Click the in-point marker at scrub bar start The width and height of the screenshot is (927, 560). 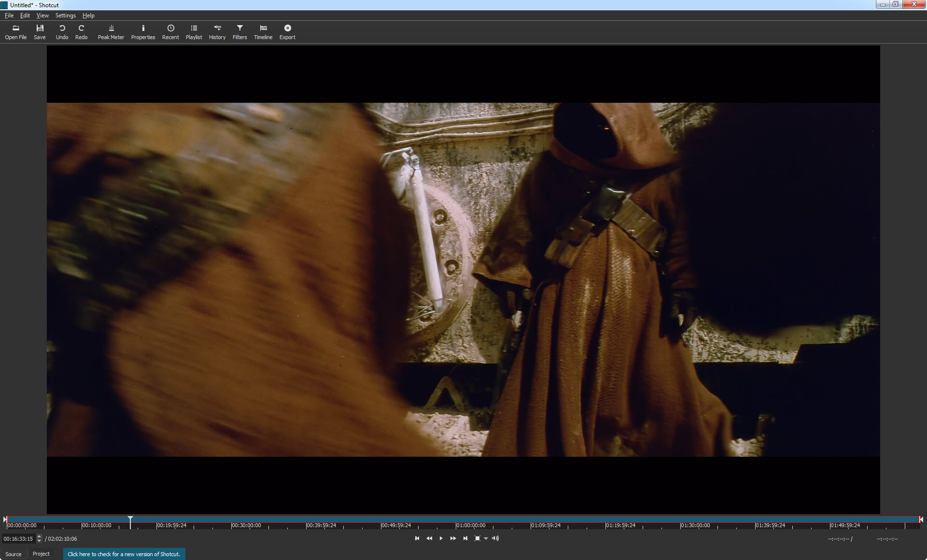point(5,519)
